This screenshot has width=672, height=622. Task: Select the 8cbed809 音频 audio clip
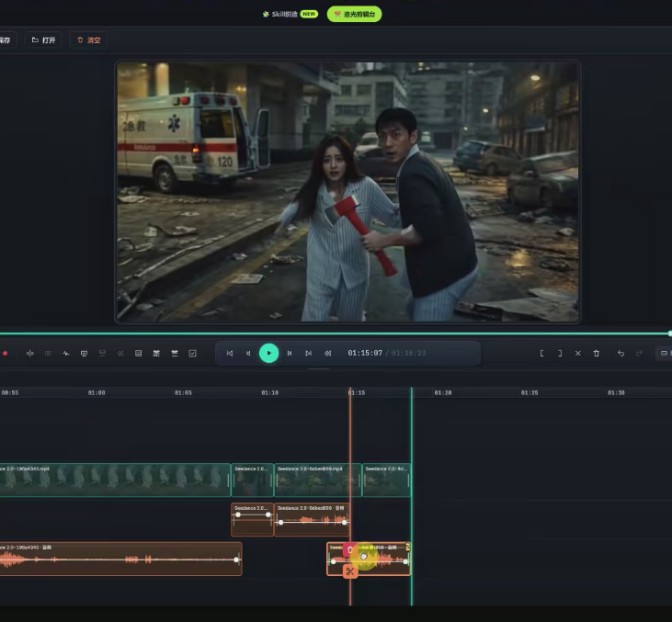(x=312, y=519)
